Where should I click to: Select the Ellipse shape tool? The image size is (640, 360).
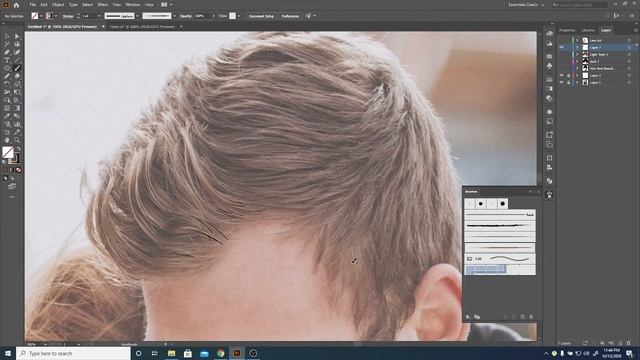pyautogui.click(x=7, y=68)
